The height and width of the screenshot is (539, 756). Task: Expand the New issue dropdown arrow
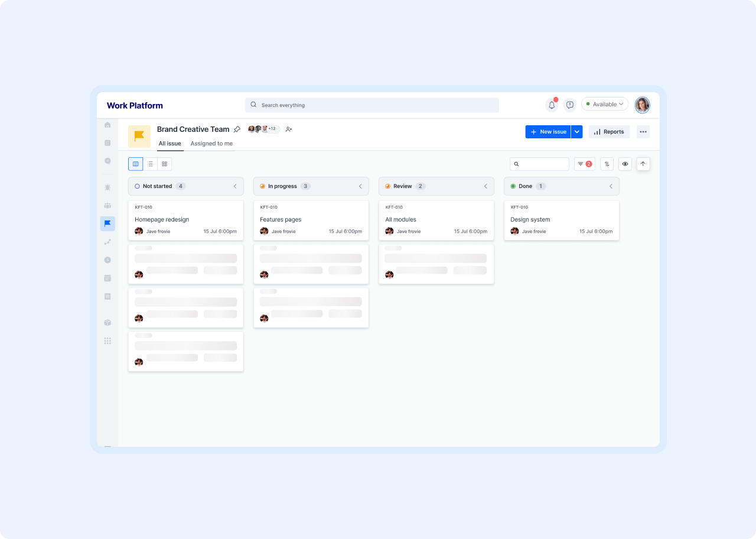(x=577, y=132)
